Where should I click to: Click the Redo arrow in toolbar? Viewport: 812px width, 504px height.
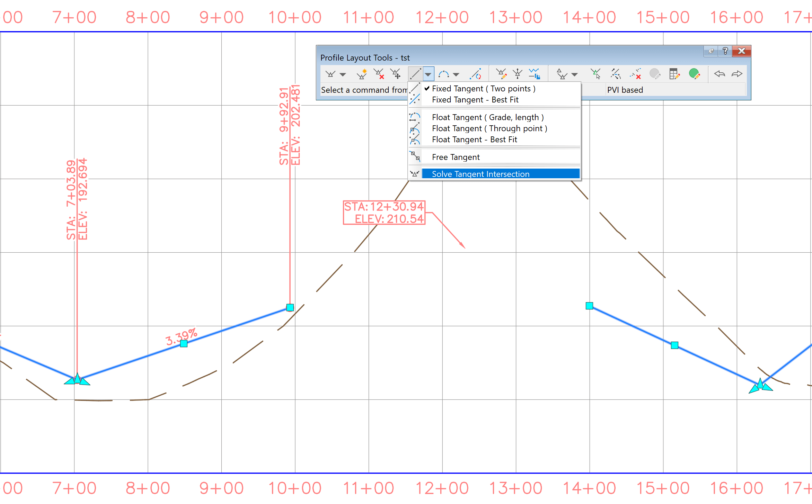click(736, 74)
